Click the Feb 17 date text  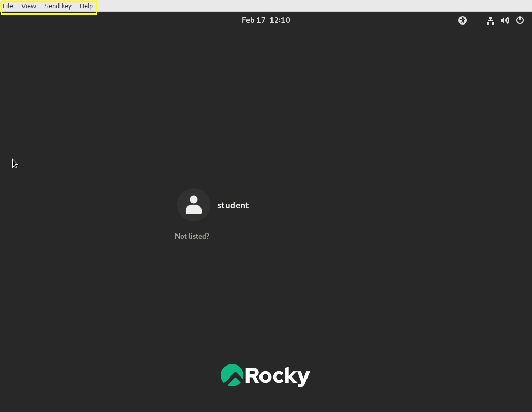tap(253, 20)
